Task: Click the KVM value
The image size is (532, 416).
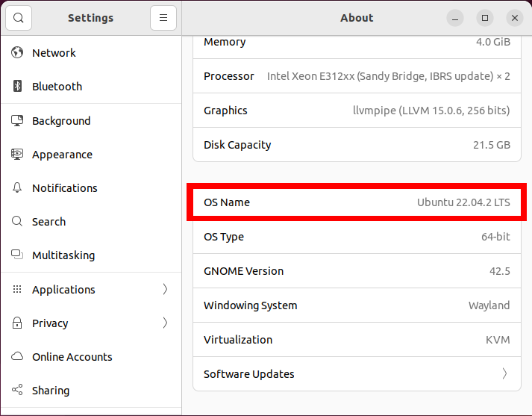Action: [498, 339]
